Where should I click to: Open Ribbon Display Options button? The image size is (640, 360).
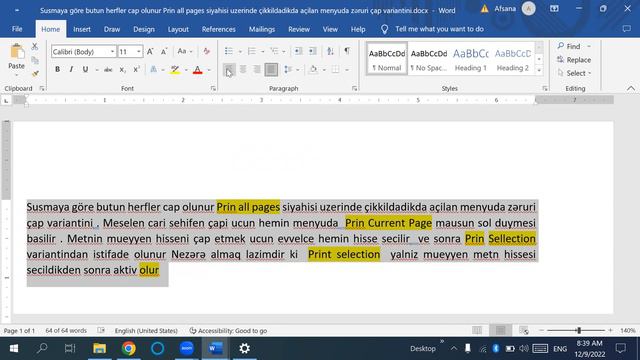pos(554,9)
